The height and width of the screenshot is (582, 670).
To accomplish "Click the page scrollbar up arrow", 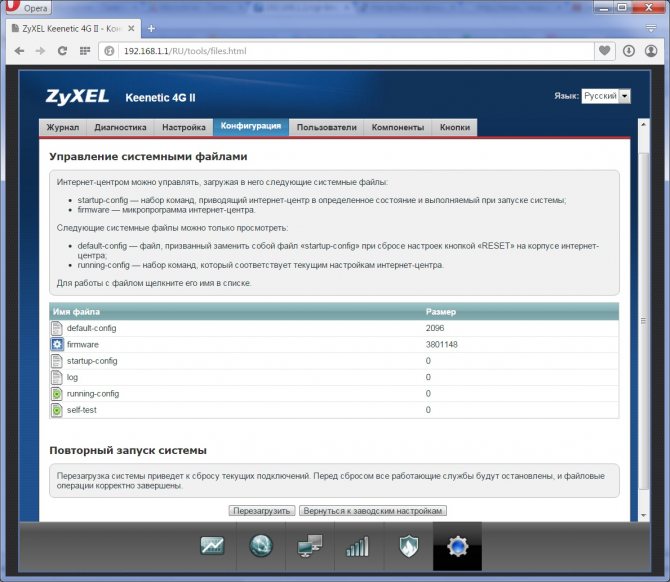I will click(644, 124).
